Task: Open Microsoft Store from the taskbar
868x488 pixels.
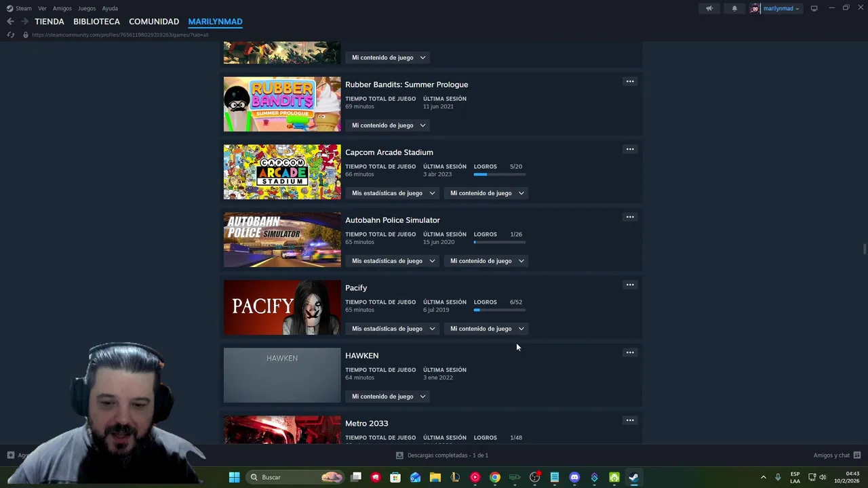Action: pyautogui.click(x=395, y=477)
